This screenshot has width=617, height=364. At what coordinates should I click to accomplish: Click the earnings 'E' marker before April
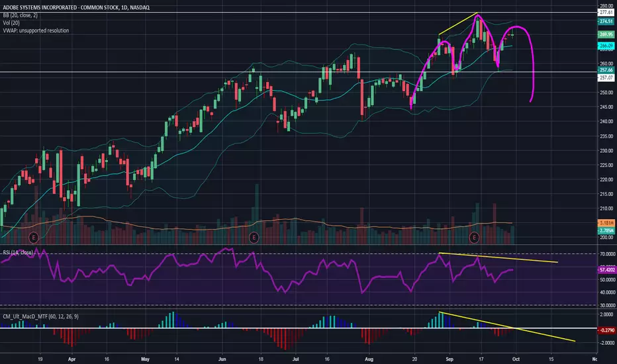(34, 238)
